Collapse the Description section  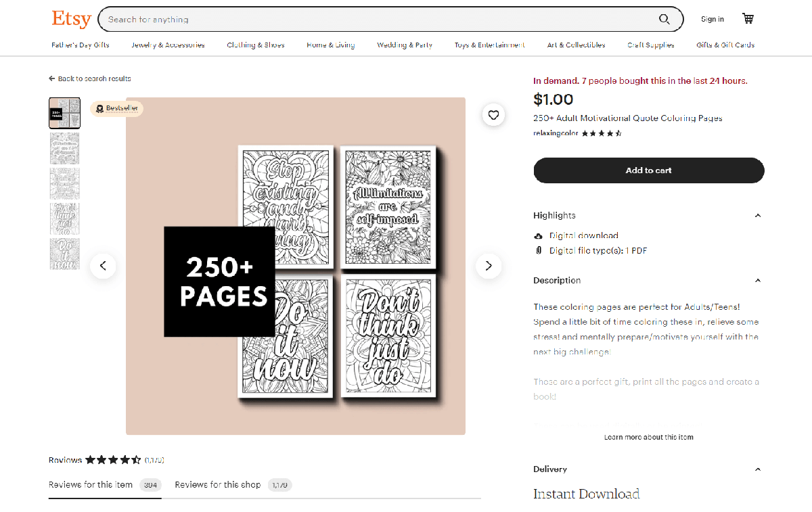click(x=757, y=281)
